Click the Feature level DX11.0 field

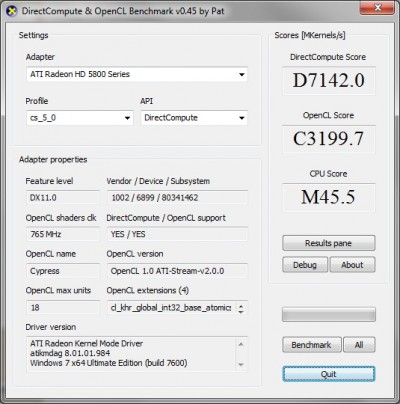(x=63, y=198)
